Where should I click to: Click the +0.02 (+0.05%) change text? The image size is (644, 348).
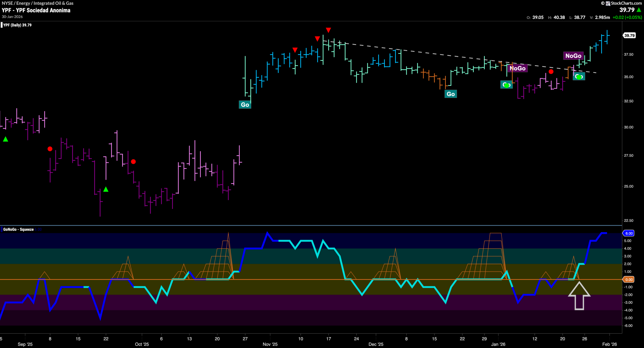[x=627, y=17]
